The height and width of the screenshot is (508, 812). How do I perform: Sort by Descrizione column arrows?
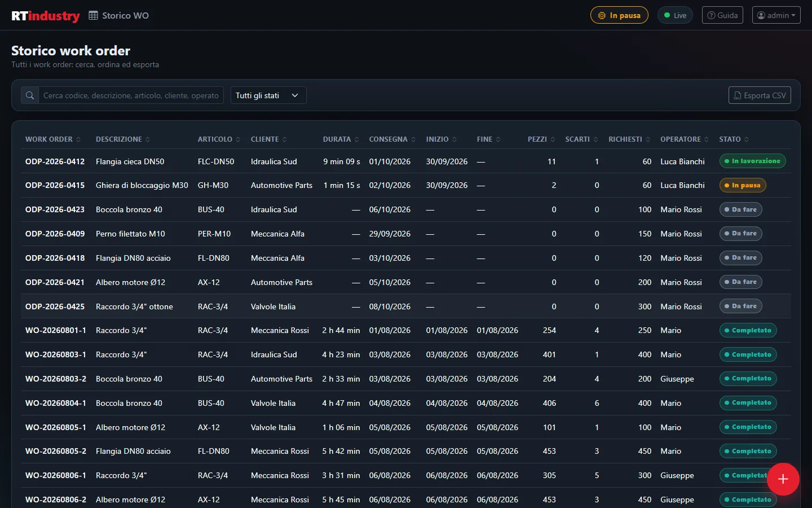[148, 139]
